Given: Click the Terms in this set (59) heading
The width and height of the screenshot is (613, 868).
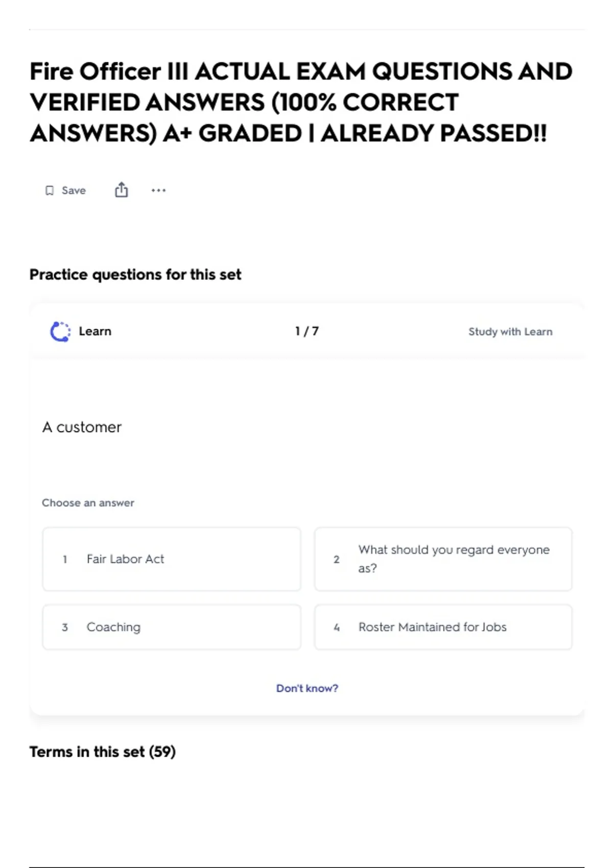Looking at the screenshot, I should pyautogui.click(x=103, y=752).
